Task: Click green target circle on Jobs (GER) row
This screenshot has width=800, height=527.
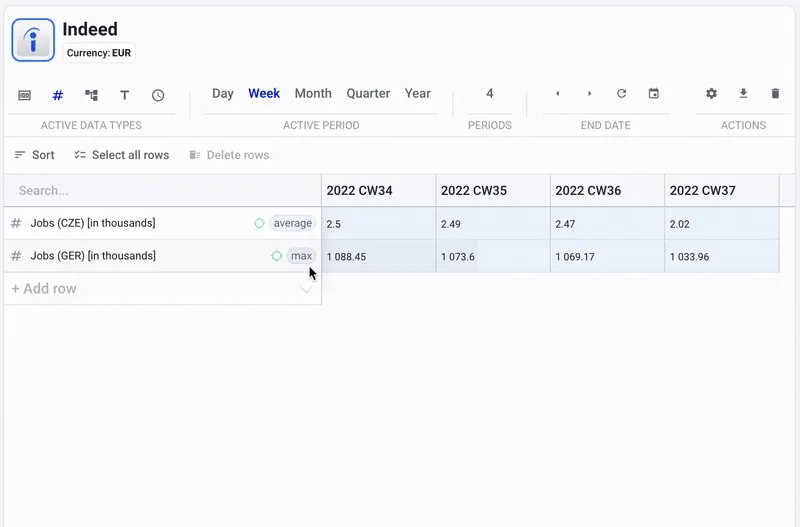Action: [277, 256]
